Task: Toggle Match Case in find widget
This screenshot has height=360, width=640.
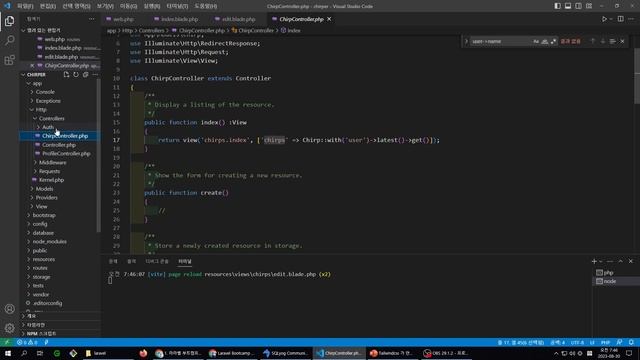Action: pos(536,41)
